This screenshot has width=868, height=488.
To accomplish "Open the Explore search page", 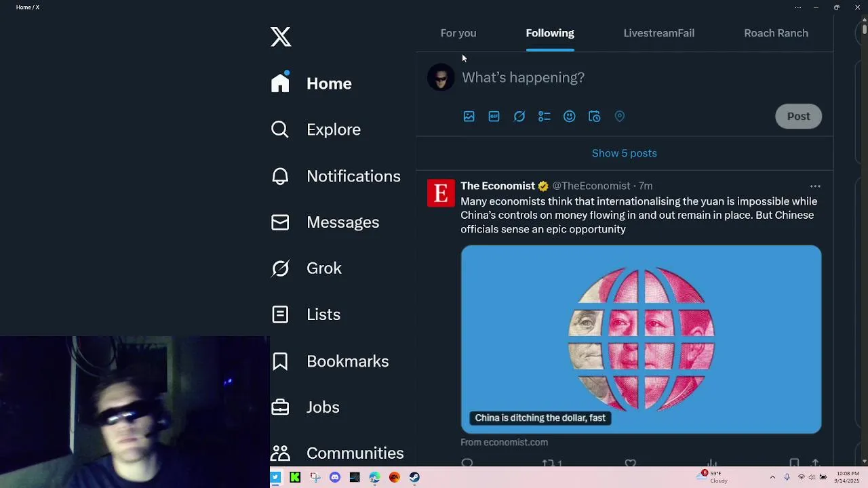I will 316,129.
